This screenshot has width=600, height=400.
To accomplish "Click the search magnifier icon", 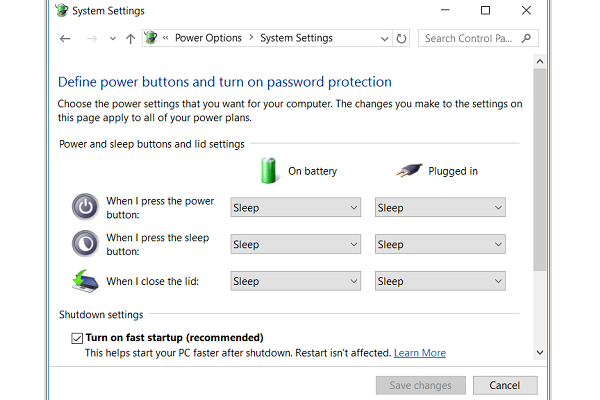I will 527,38.
